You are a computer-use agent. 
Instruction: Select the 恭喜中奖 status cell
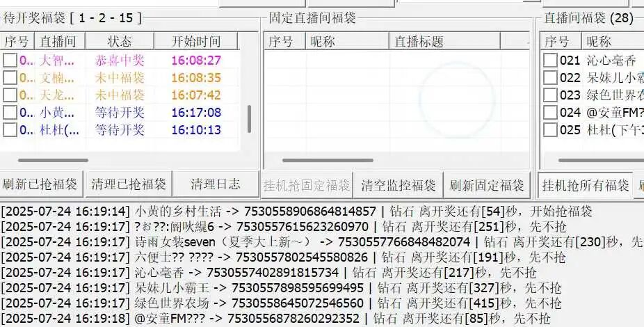click(120, 61)
